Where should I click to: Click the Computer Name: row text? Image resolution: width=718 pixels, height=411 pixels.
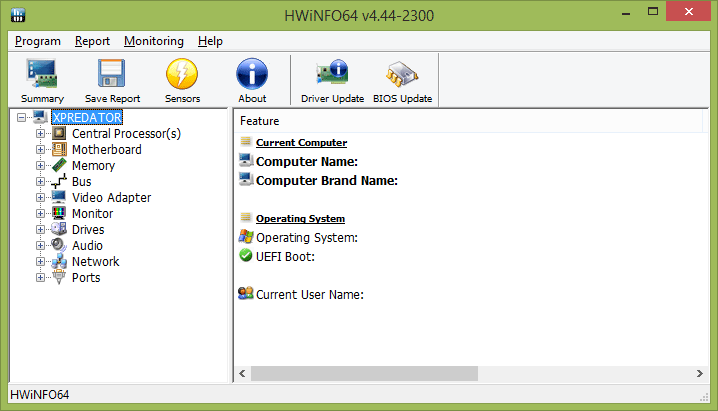tap(307, 162)
